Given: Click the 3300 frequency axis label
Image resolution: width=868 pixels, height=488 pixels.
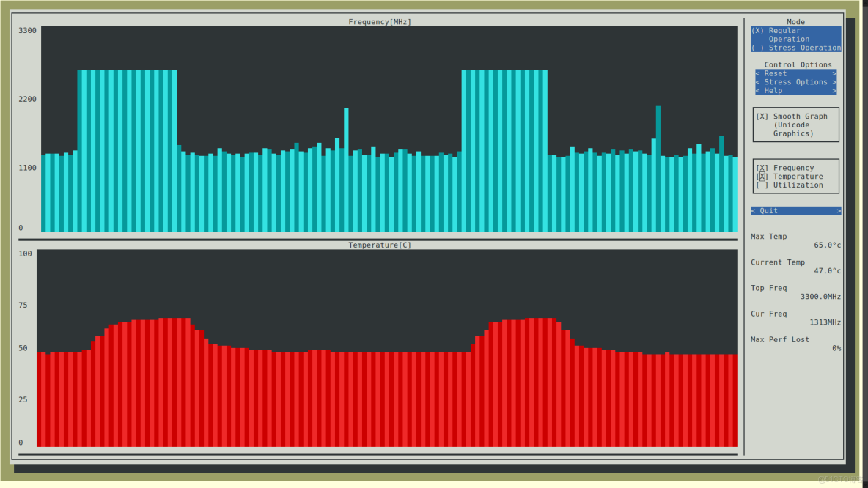Looking at the screenshot, I should point(27,31).
